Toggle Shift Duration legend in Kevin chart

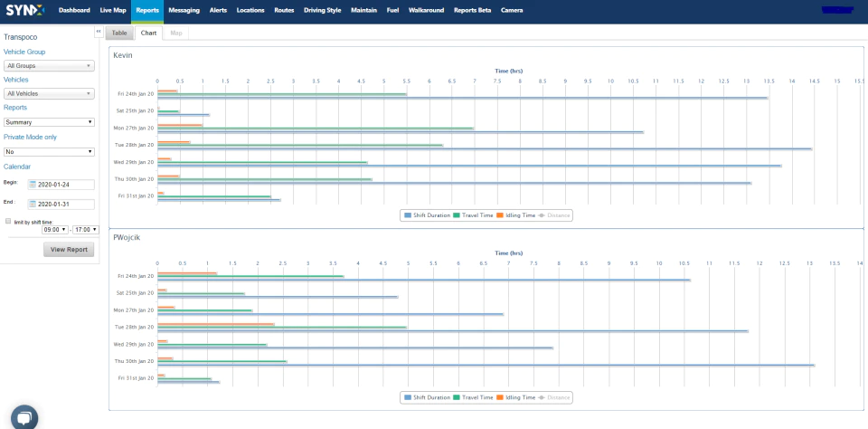428,215
